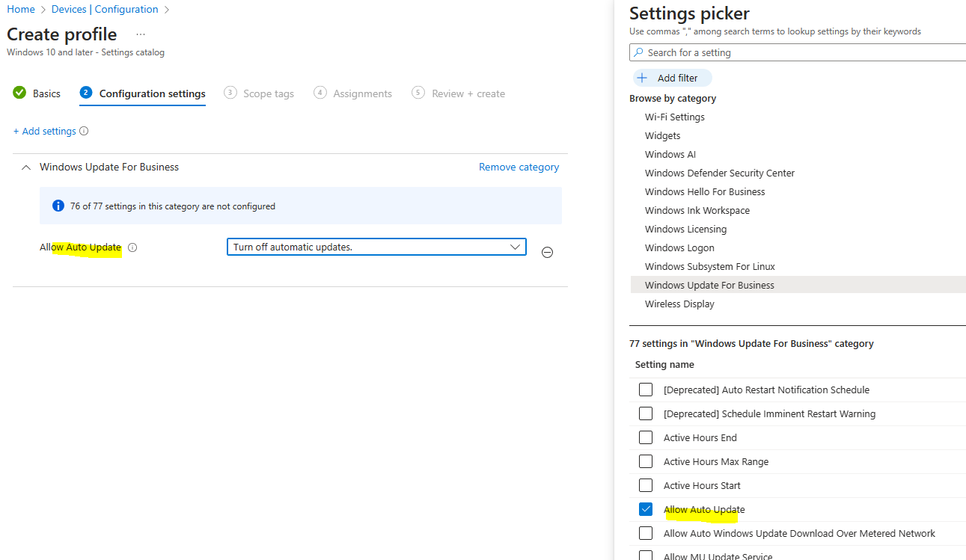
Task: Remove the Allow Auto Update setting with minus icon
Action: 547,253
